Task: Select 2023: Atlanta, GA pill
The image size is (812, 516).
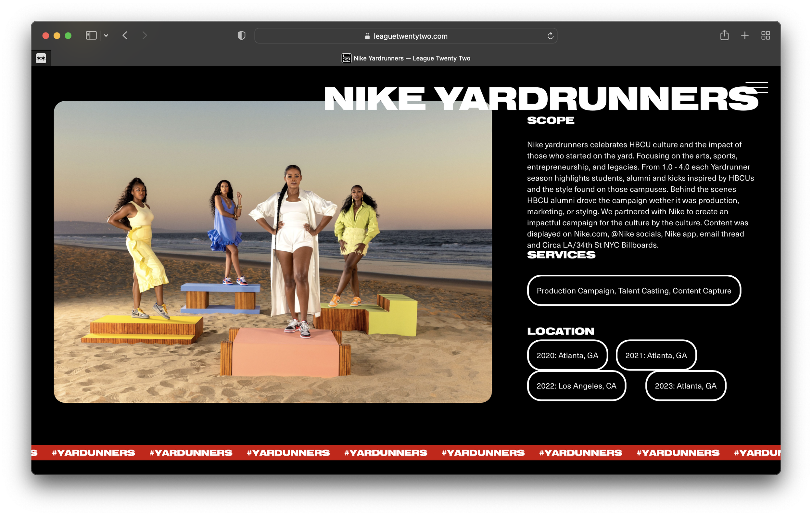Action: pos(685,385)
